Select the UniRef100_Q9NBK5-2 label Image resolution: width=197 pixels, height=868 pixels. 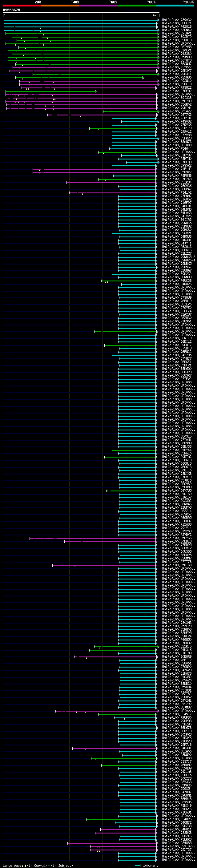(x=179, y=223)
